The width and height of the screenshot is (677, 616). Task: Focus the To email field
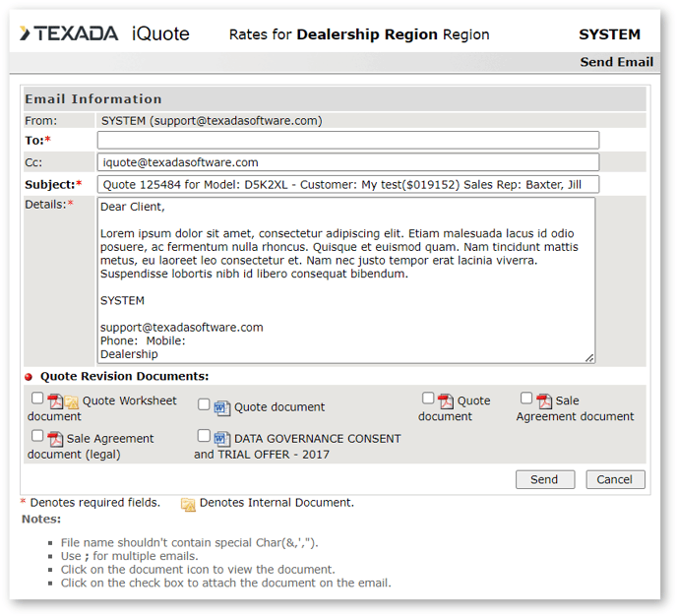coord(347,141)
